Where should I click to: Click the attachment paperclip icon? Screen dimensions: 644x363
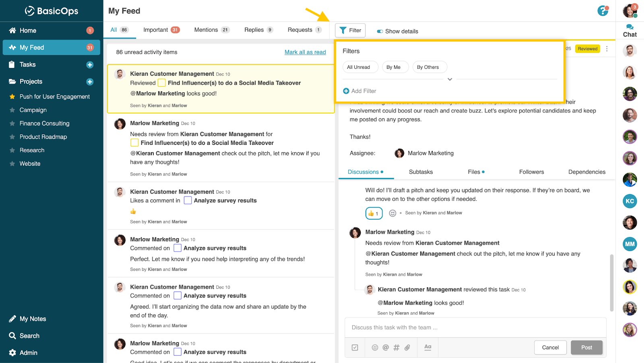(x=407, y=348)
